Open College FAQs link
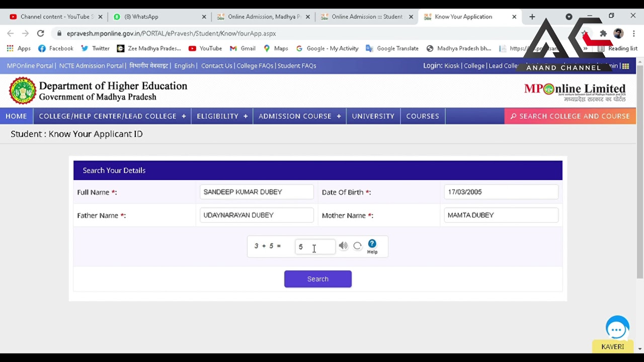This screenshot has height=362, width=644. 255,66
